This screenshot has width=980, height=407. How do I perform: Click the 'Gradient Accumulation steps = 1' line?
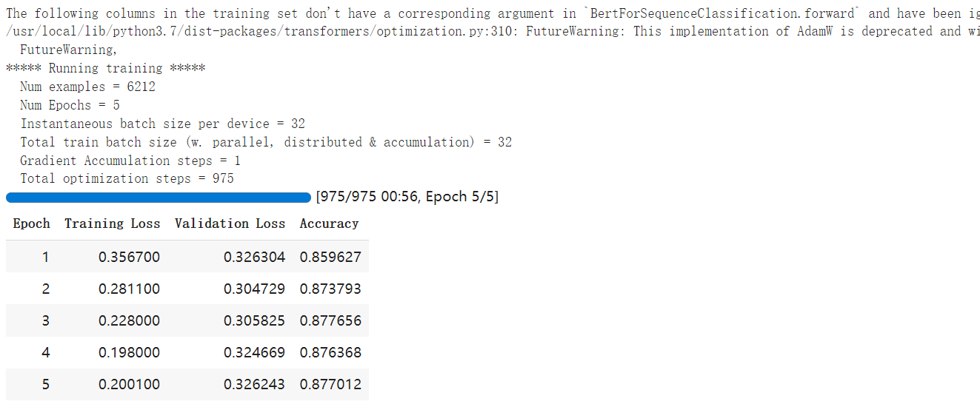[x=130, y=161]
